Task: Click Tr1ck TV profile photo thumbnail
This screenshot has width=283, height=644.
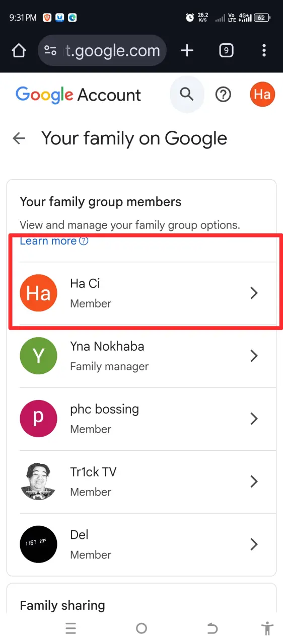Action: point(38,481)
